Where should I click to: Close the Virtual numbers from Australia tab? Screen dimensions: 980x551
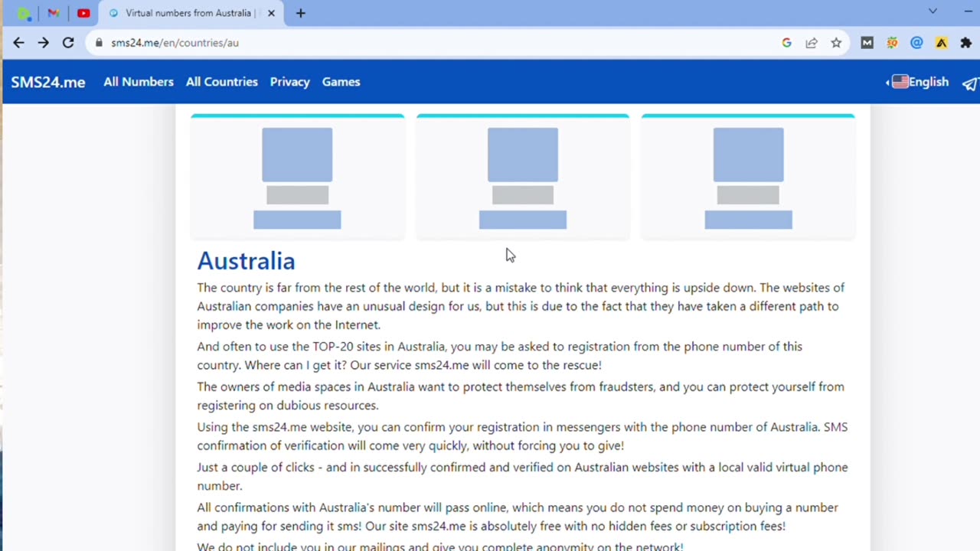(x=271, y=13)
